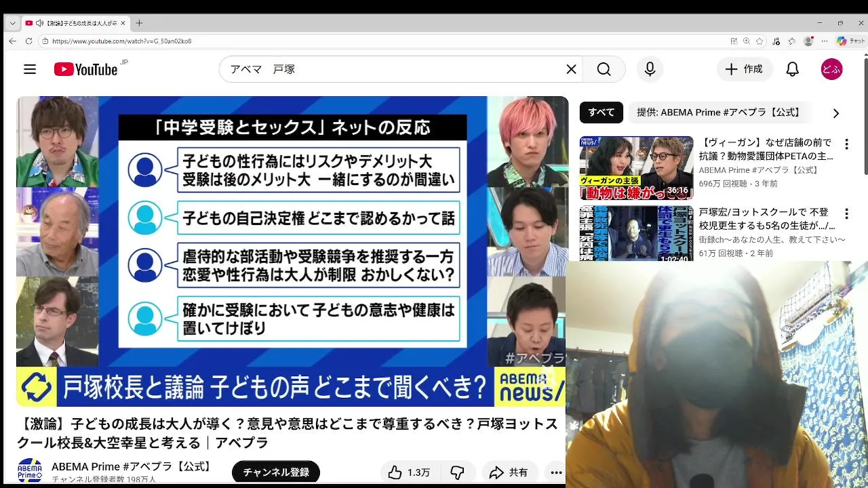View site information lock icon
Image resolution: width=868 pixels, height=488 pixels.
point(45,41)
